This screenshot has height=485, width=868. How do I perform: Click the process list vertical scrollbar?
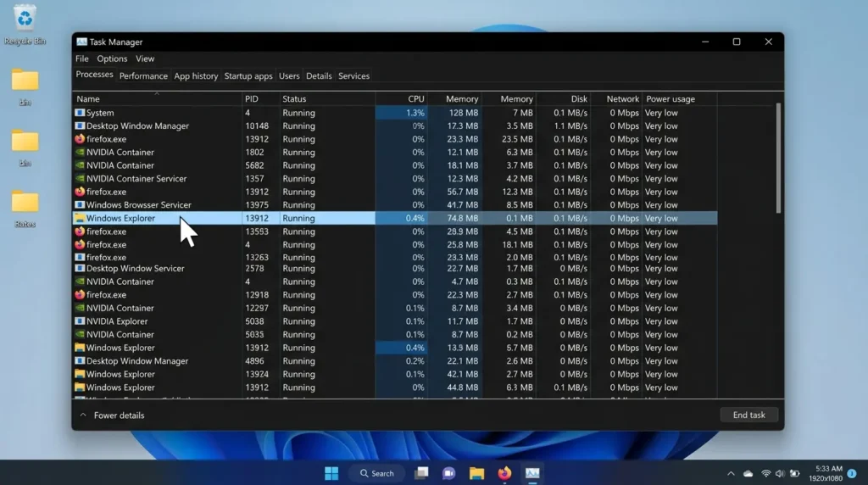tap(778, 159)
